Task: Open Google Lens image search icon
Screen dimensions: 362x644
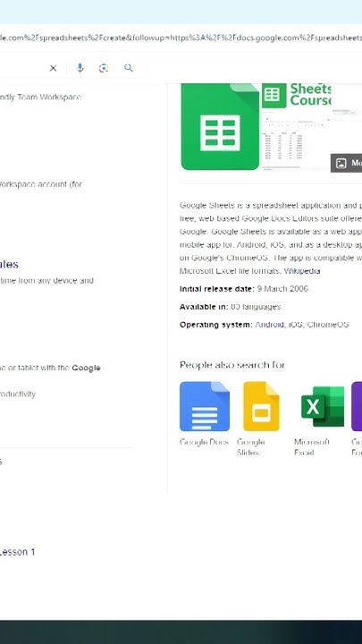Action: [104, 68]
